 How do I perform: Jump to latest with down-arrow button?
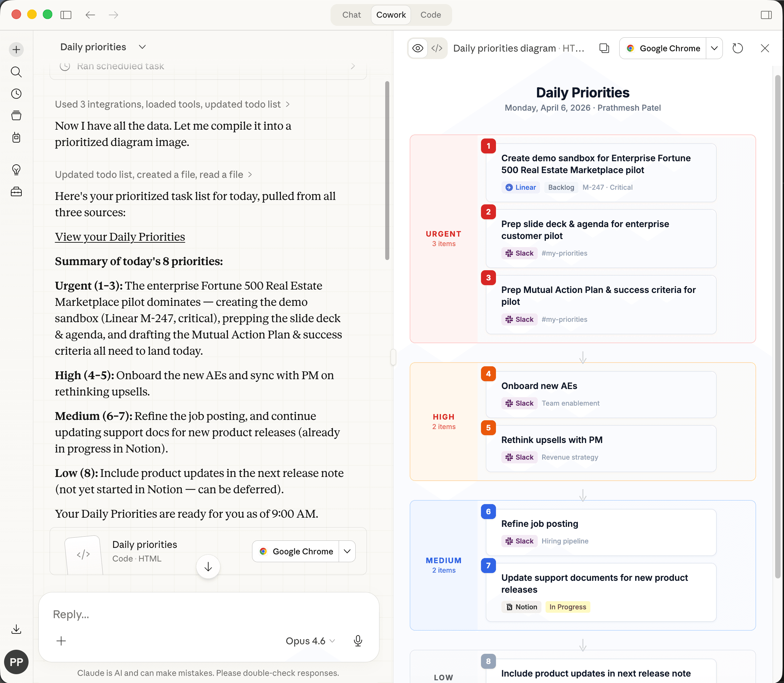tap(208, 567)
